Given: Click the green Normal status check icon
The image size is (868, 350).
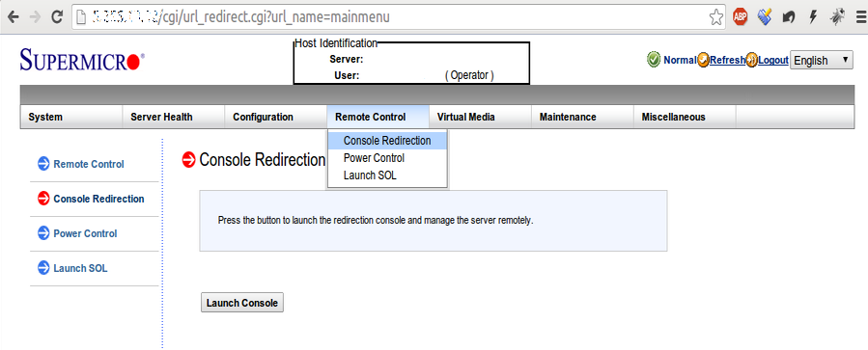Looking at the screenshot, I should click(654, 59).
